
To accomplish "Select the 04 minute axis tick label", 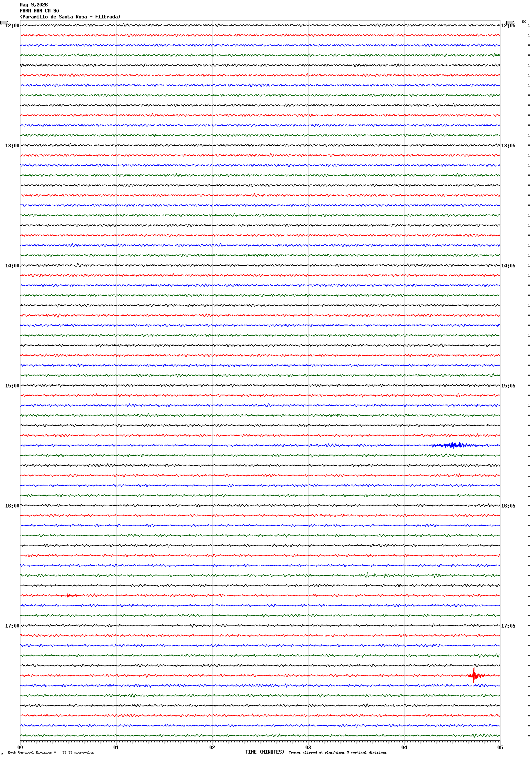I will point(404,747).
